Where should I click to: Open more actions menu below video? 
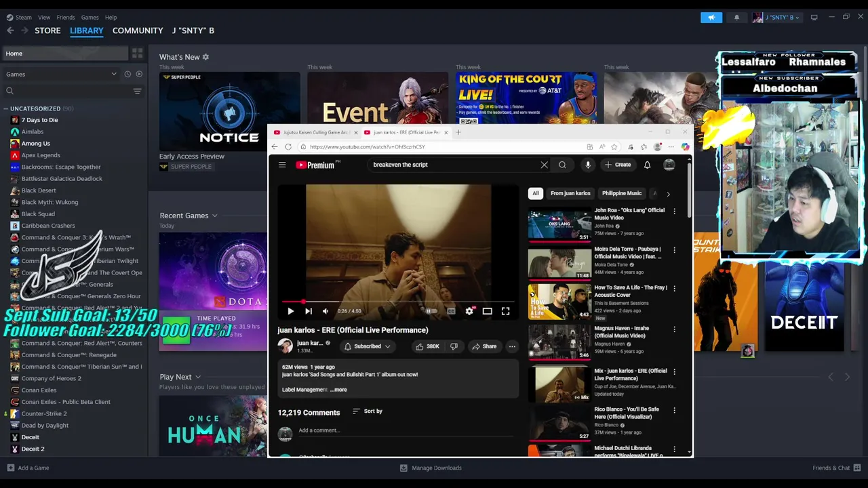pos(512,346)
